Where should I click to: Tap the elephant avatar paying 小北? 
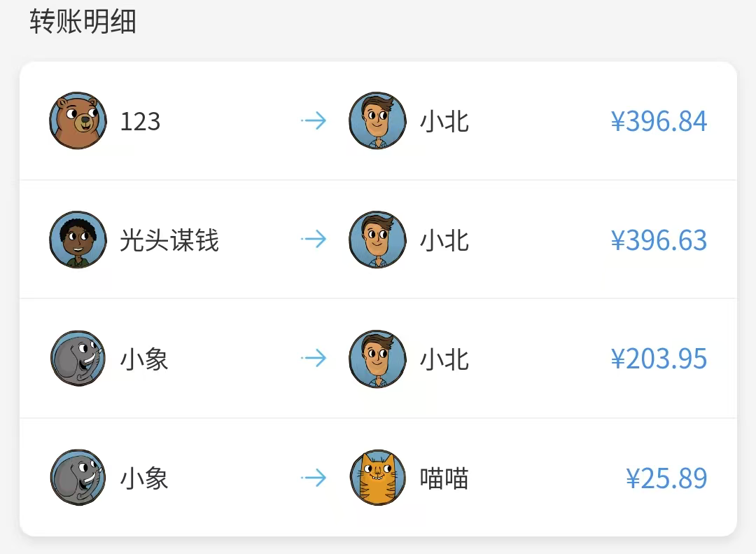pyautogui.click(x=78, y=358)
